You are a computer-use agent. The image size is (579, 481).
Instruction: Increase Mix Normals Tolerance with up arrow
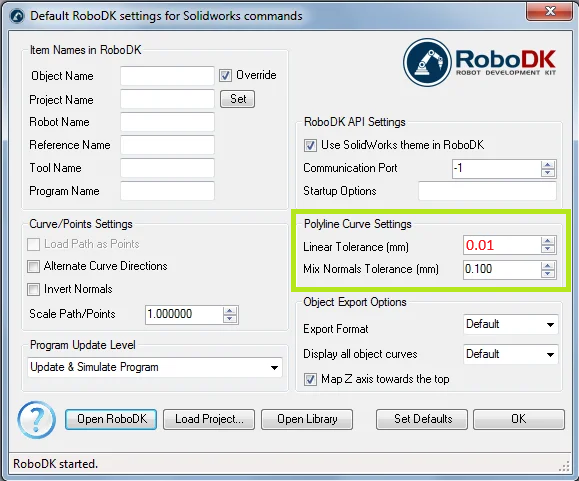tap(548, 265)
